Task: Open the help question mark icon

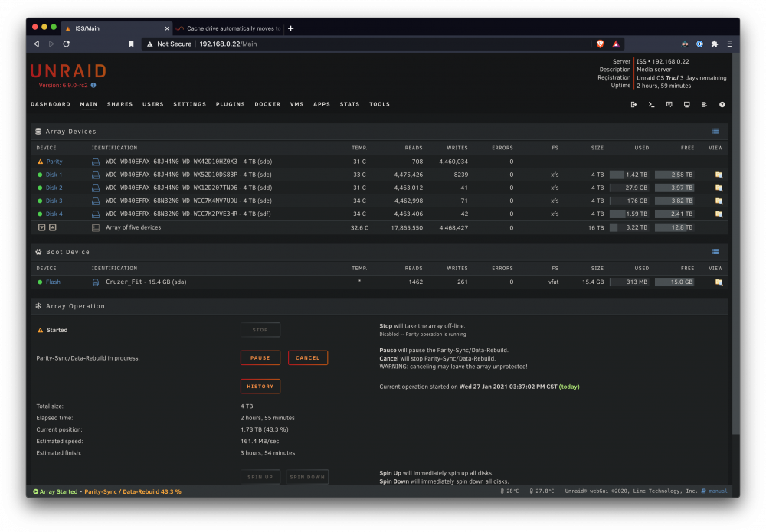Action: [722, 104]
